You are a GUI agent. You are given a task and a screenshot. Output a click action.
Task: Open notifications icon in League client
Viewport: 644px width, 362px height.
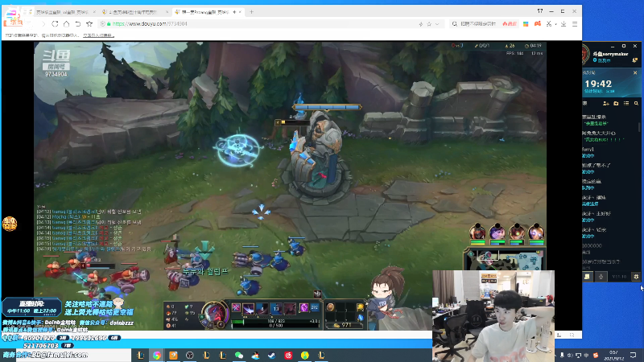(634, 60)
